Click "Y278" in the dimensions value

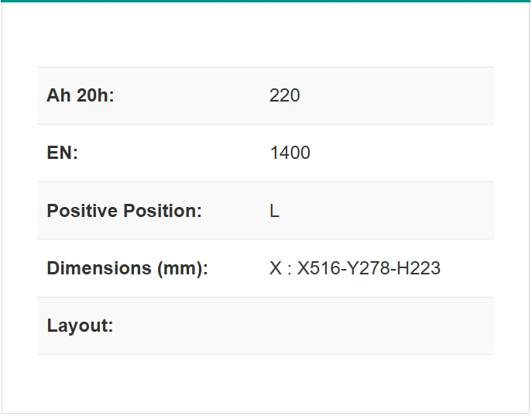(362, 268)
